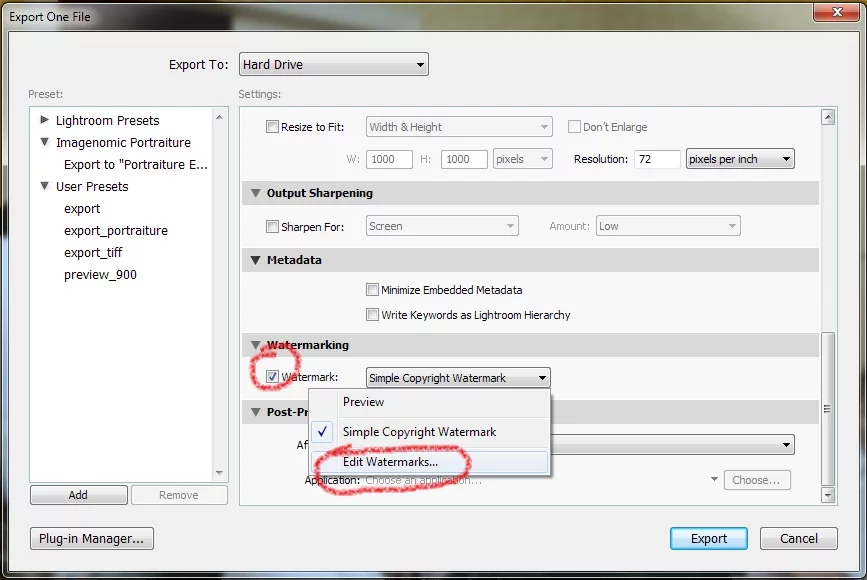867x580 pixels.
Task: Toggle the Don't Enlarge checkbox
Action: [x=574, y=127]
